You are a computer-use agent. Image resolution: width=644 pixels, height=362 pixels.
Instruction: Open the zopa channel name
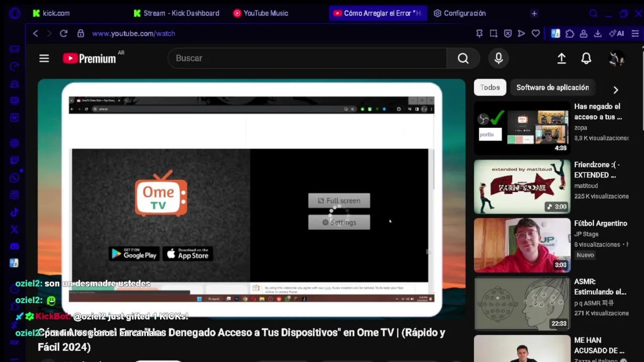tap(581, 128)
